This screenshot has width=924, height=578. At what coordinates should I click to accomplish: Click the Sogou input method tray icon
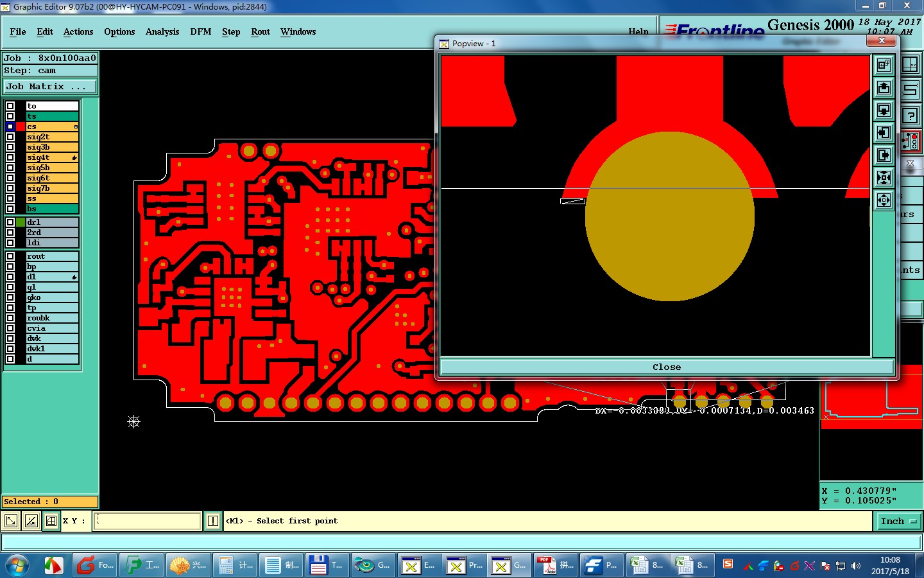(728, 564)
